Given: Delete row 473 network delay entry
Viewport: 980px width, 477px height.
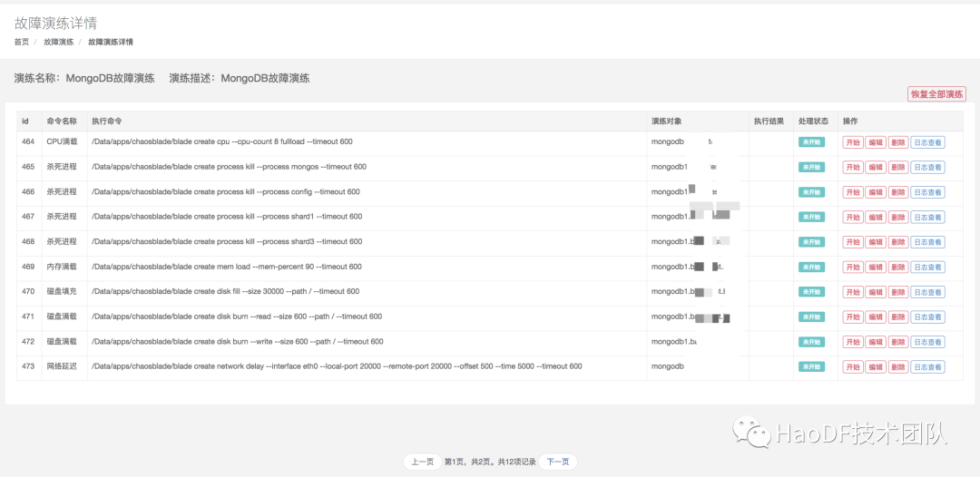Looking at the screenshot, I should [897, 366].
